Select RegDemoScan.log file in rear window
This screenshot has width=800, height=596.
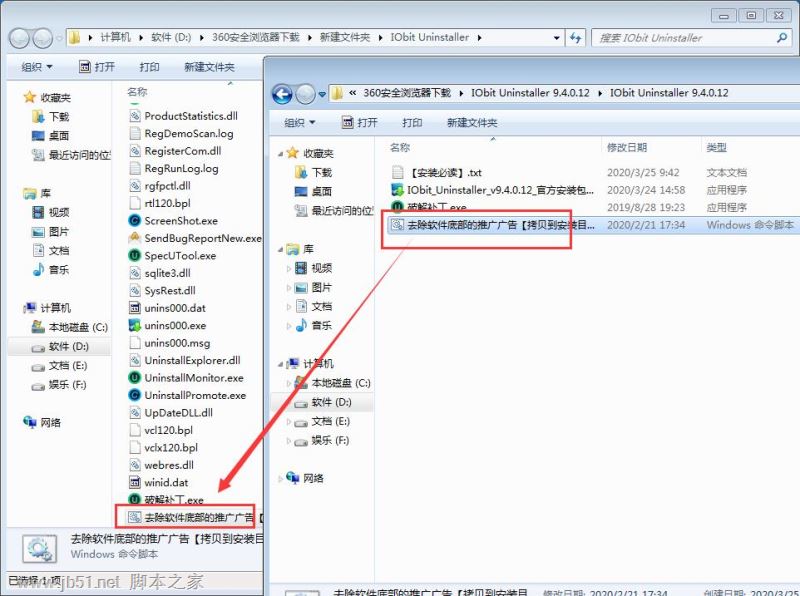point(182,133)
